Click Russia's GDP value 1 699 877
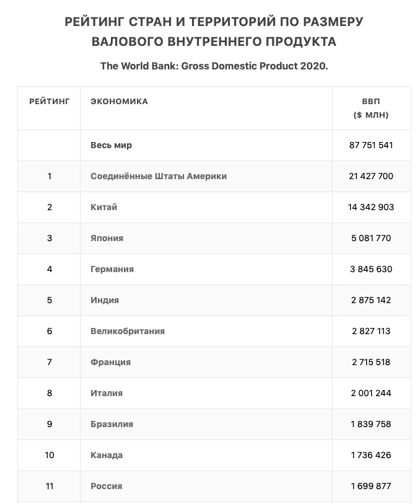The width and height of the screenshot is (420, 504). coord(371,486)
